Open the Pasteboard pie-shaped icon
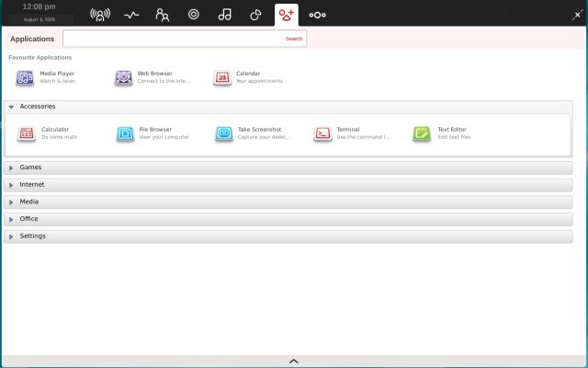Screen dimensions: 588x368 click(x=255, y=15)
